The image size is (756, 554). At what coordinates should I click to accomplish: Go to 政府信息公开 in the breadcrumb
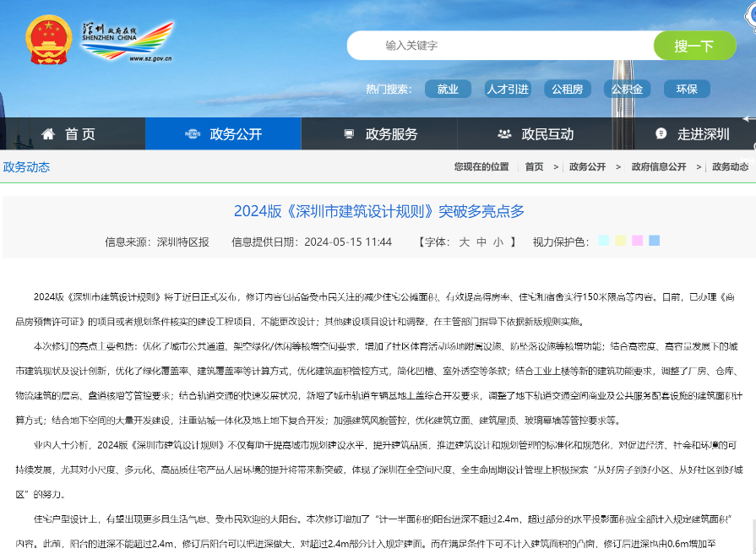[659, 167]
